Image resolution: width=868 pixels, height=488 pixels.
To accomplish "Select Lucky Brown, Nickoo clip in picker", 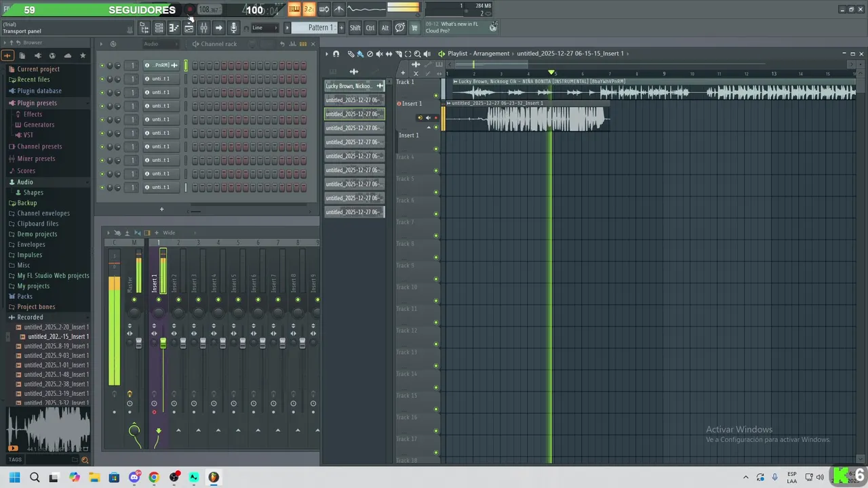I will [x=355, y=86].
